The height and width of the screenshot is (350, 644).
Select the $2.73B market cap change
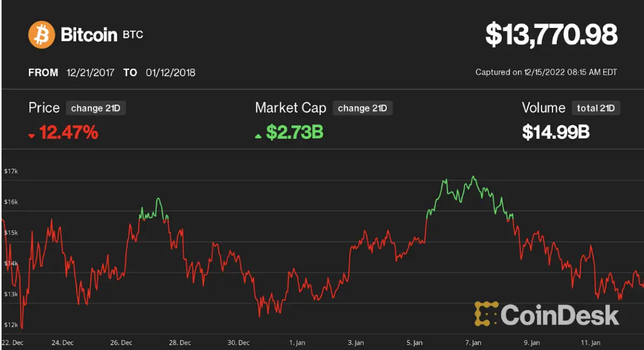click(x=295, y=132)
